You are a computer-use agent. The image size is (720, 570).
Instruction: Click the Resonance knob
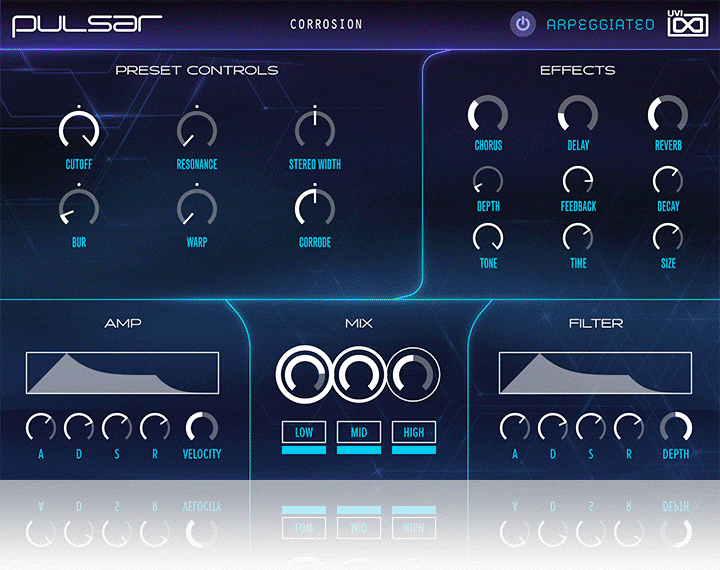tap(197, 130)
